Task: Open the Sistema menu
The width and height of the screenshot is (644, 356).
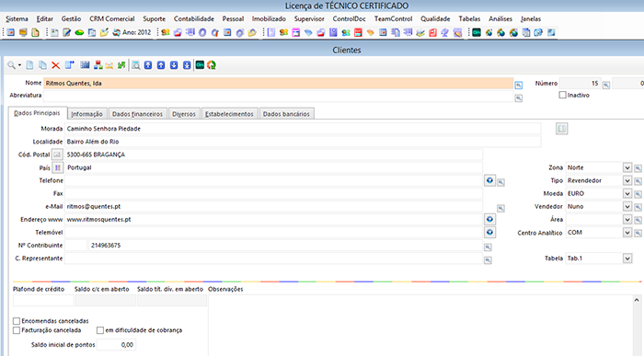Action: (17, 19)
